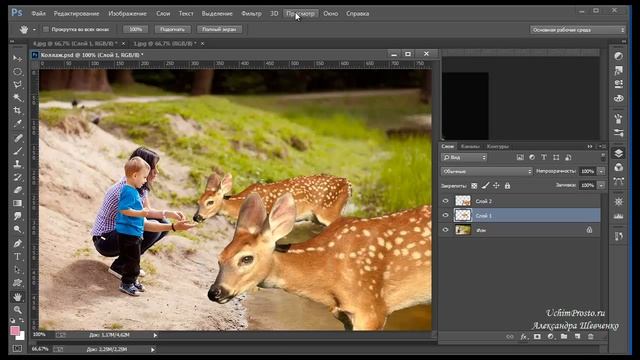Select the Custom Shape tool
Viewport: 640px width, 360px height.
pyautogui.click(x=17, y=282)
